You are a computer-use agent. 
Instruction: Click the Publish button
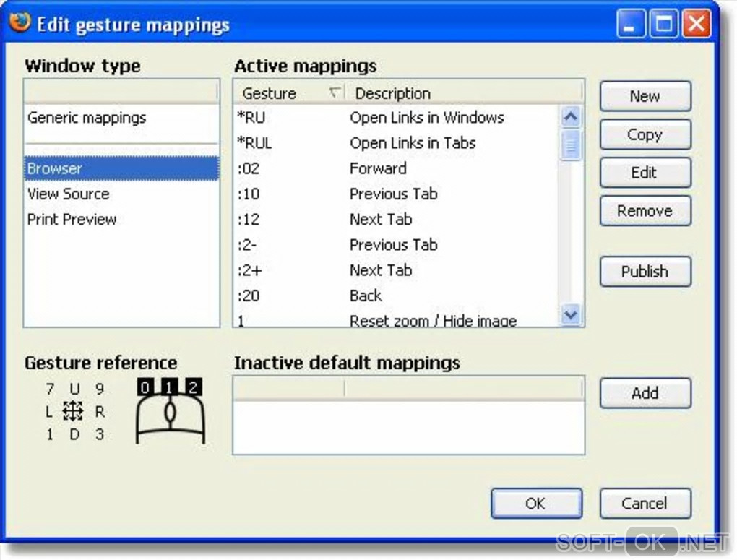[645, 271]
